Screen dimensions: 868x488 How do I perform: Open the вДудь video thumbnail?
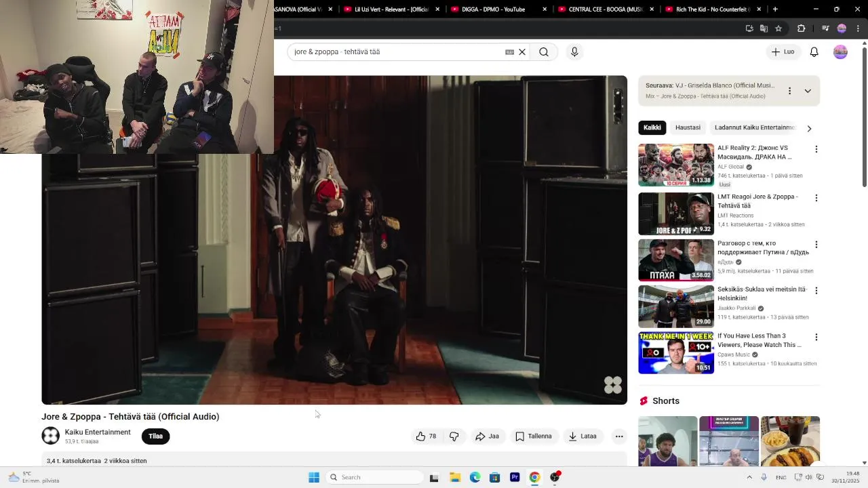point(676,260)
